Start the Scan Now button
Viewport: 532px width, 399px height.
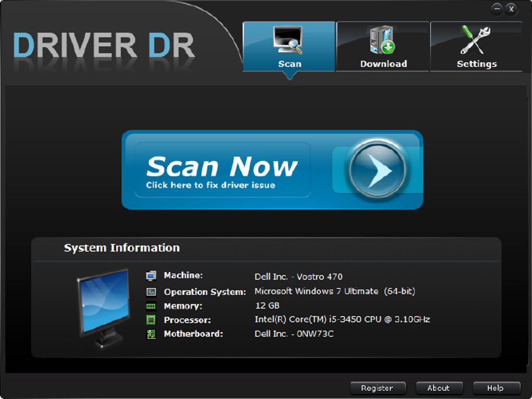click(x=272, y=170)
